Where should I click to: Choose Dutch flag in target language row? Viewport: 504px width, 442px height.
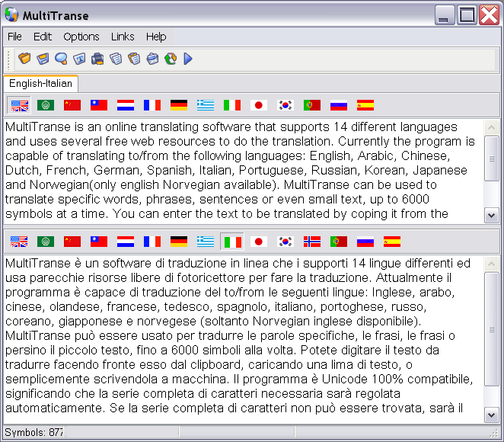point(126,242)
